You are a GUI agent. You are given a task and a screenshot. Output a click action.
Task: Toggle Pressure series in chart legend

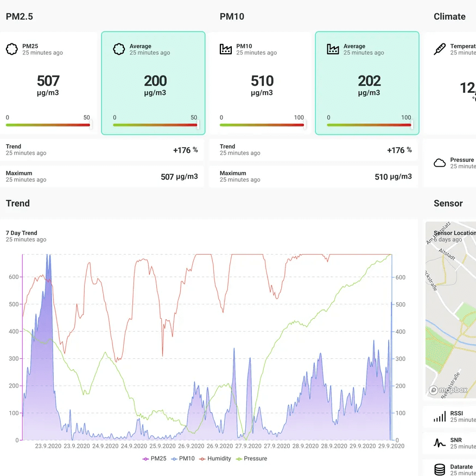tap(251, 459)
